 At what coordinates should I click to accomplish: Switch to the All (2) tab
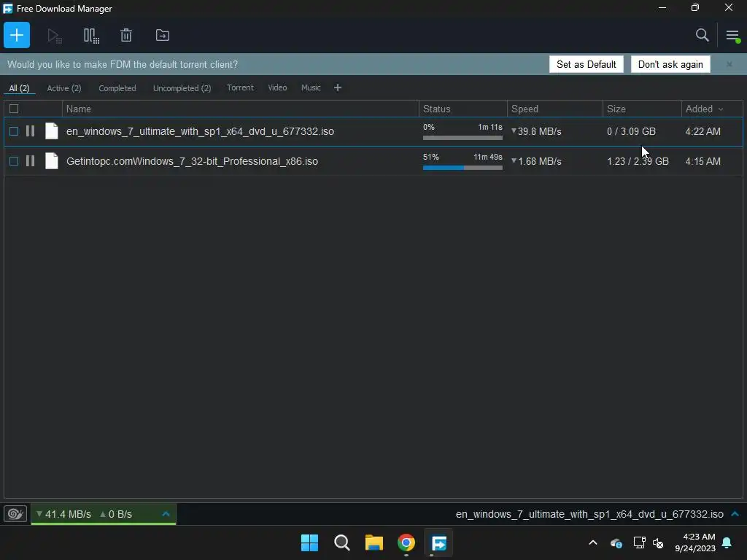[19, 88]
